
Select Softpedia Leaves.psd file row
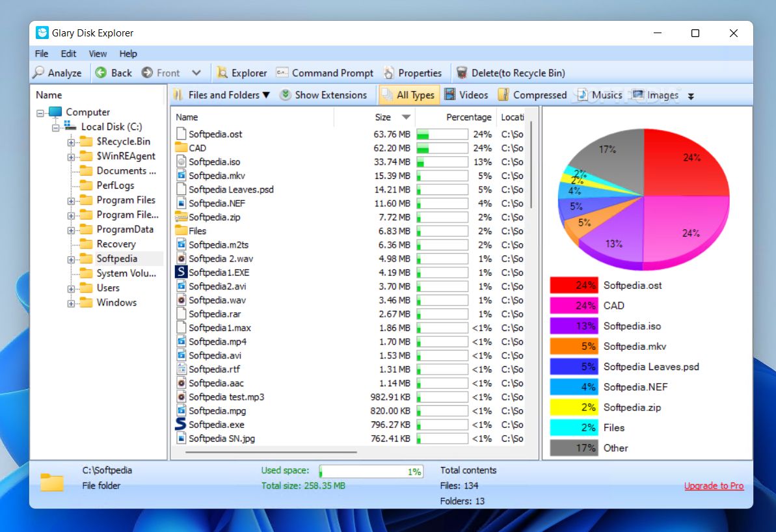[349, 189]
